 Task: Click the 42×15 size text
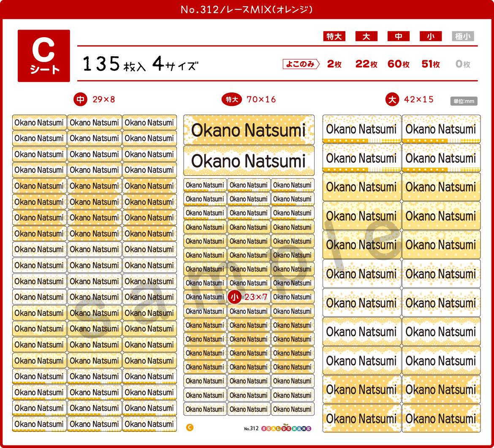coord(419,100)
